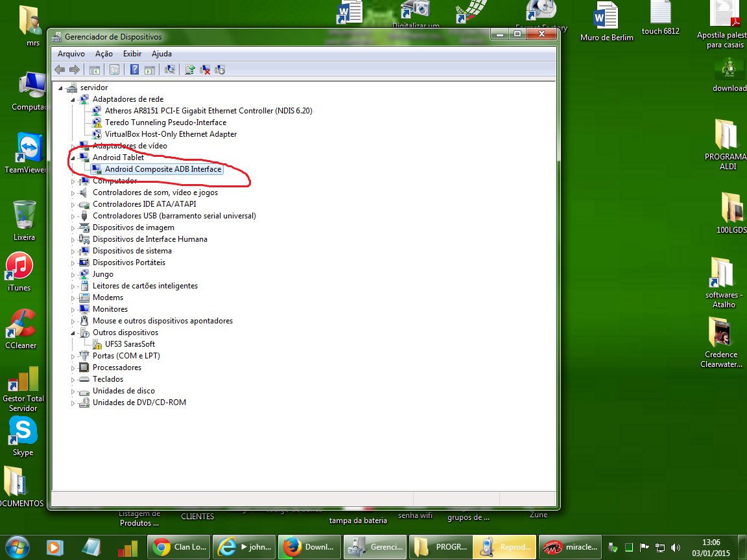Click the Mouse e outros dispositivos icon

[84, 321]
